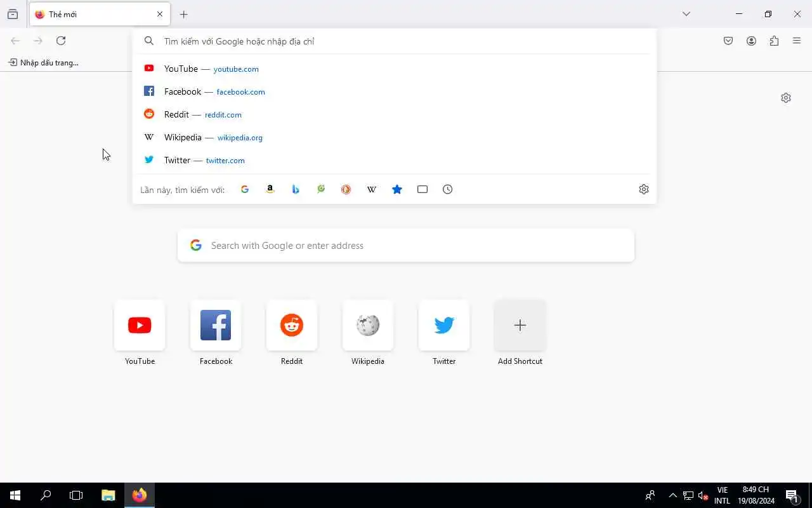
Task: Open search settings gear in dropdown
Action: 644,189
